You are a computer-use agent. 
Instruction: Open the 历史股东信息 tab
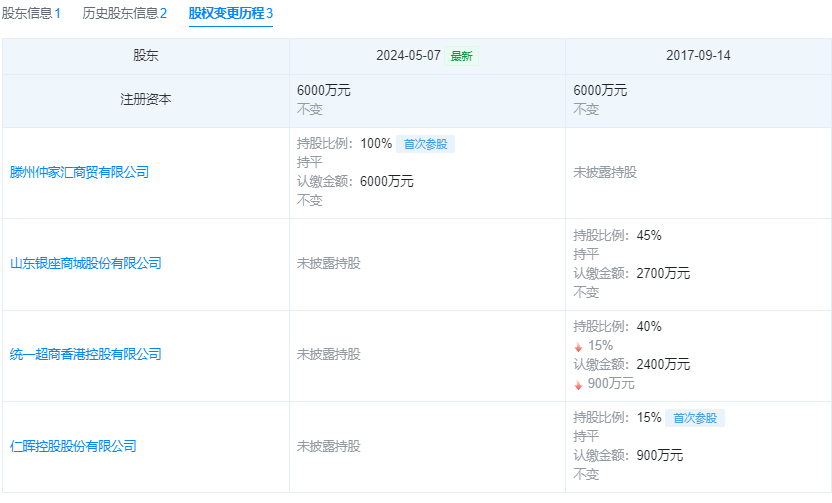(125, 13)
